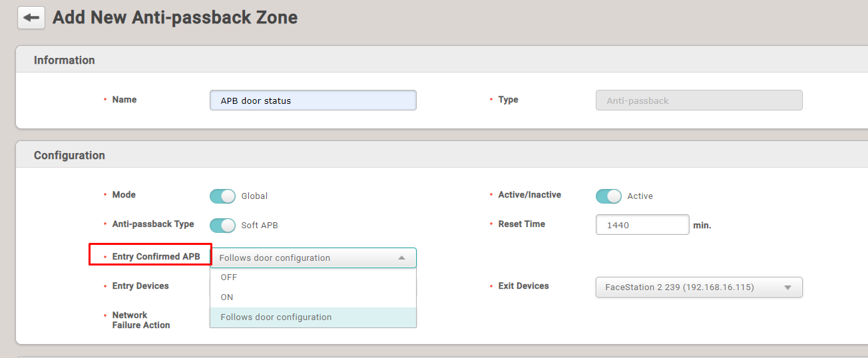Toggle the Mode switch set to Global
This screenshot has width=868, height=358.
click(x=222, y=196)
